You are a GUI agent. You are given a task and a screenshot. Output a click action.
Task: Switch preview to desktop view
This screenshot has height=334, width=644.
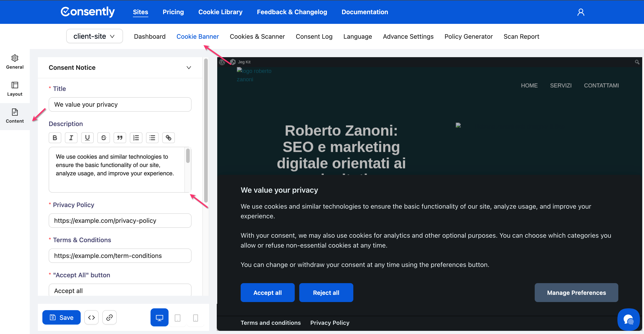(159, 317)
